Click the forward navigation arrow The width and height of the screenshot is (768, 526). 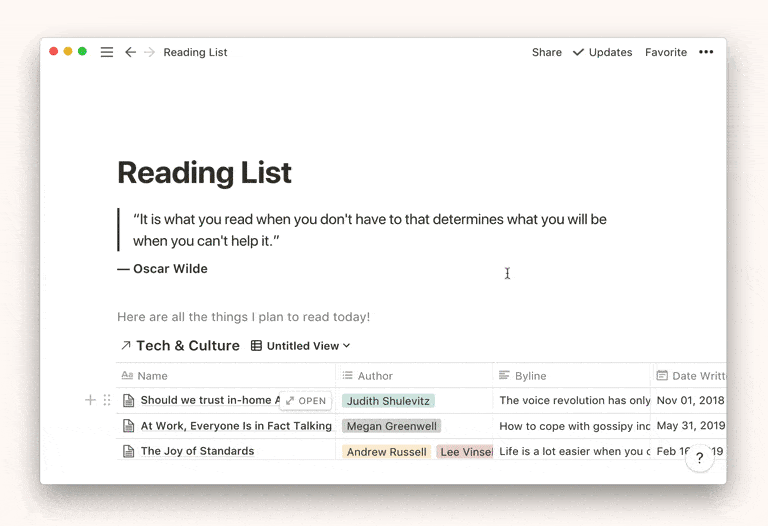(x=150, y=52)
